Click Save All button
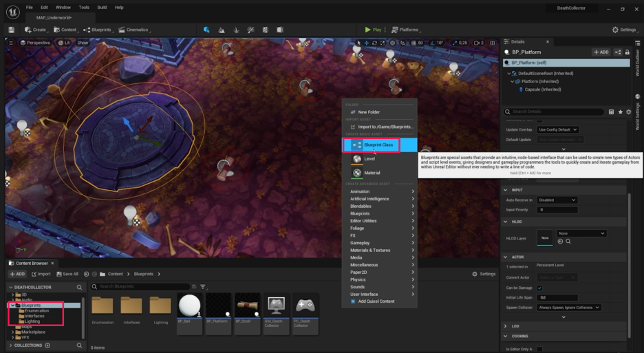Image resolution: width=644 pixels, height=353 pixels. click(67, 274)
